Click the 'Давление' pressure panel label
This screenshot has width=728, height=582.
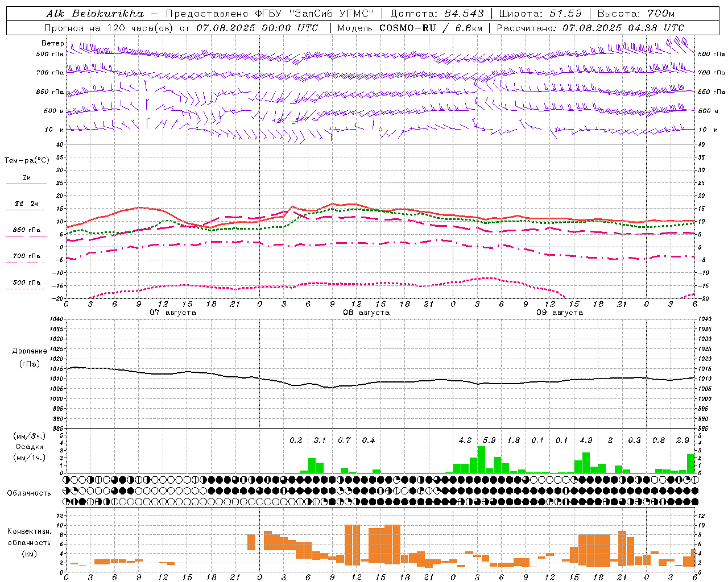click(x=30, y=351)
